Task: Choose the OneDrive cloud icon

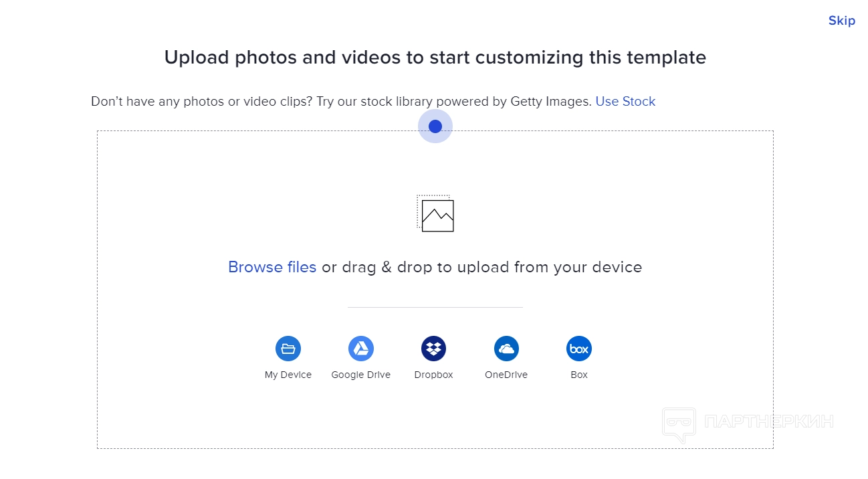Action: point(506,349)
